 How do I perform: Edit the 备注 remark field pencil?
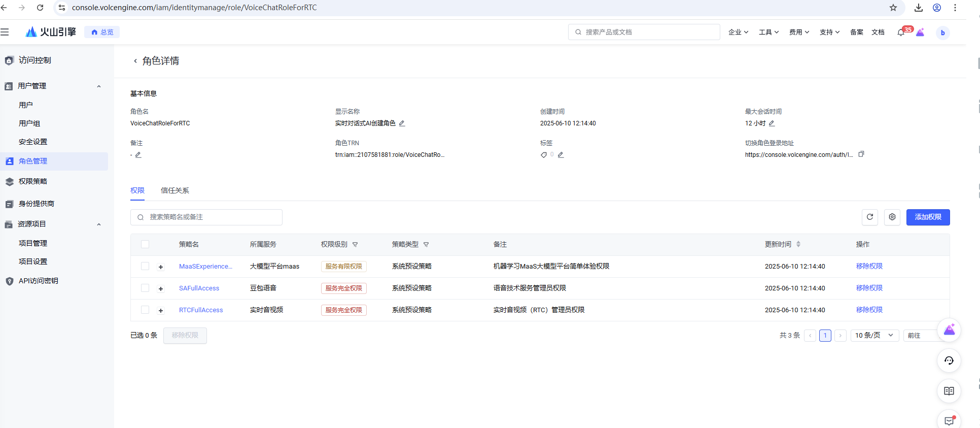click(x=138, y=155)
